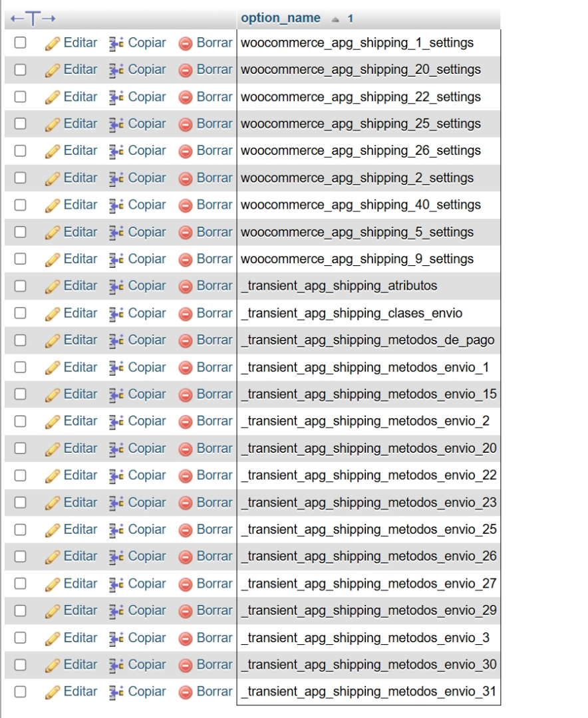
Task: Click pencil icon for _transient_apg_shipping_atributos row
Action: [x=53, y=287]
